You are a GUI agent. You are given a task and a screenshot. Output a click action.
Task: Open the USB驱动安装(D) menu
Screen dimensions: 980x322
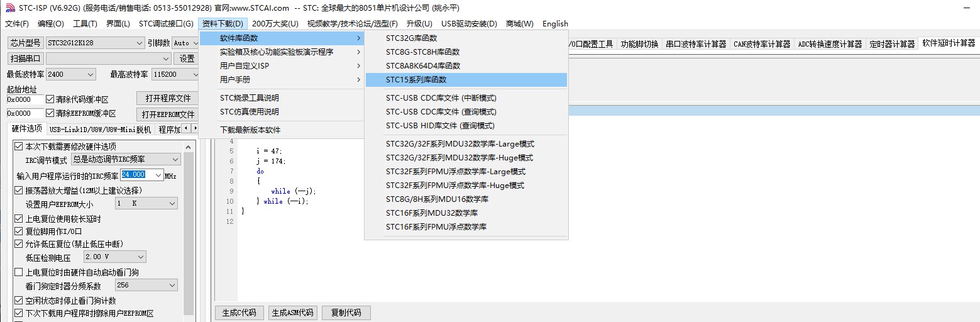[x=469, y=24]
